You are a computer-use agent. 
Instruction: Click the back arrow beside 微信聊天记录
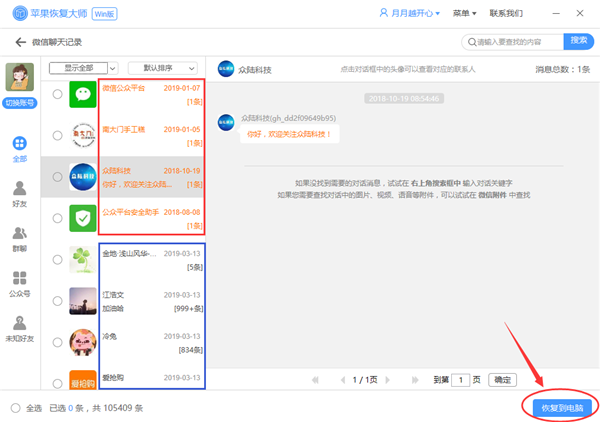(21, 42)
